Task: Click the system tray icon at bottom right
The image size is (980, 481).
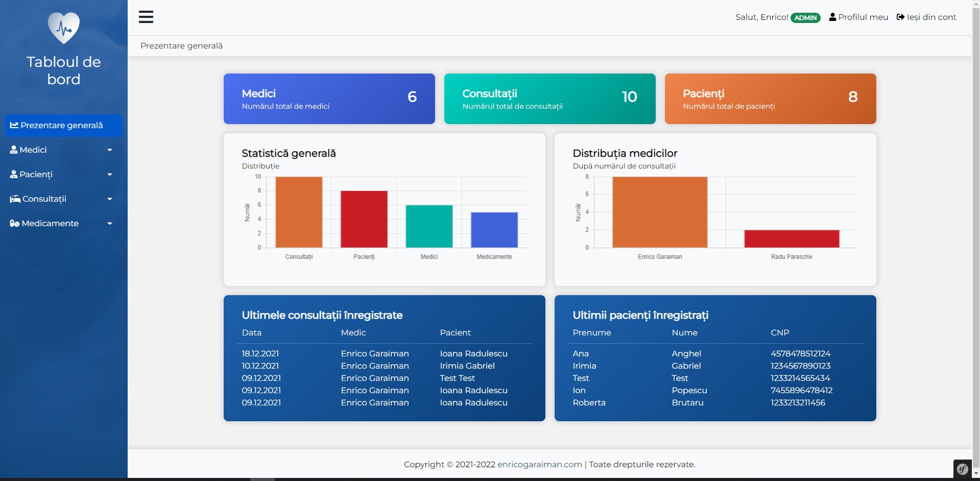Action: [962, 469]
